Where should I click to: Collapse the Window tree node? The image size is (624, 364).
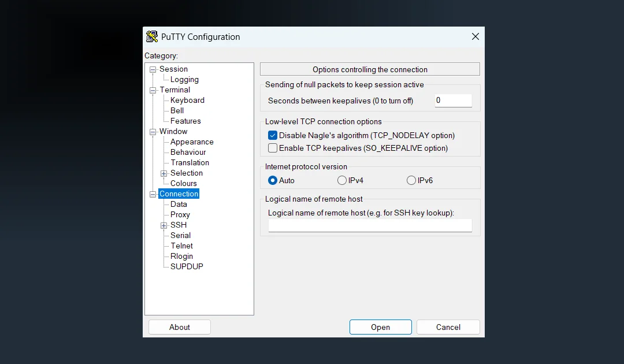[x=153, y=132]
